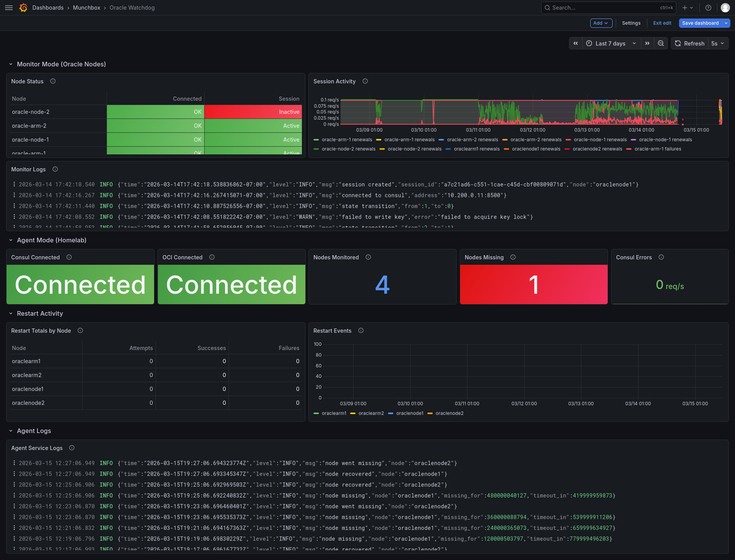
Task: Open log row menu for 12:19:06.796 entry
Action: [x=14, y=539]
